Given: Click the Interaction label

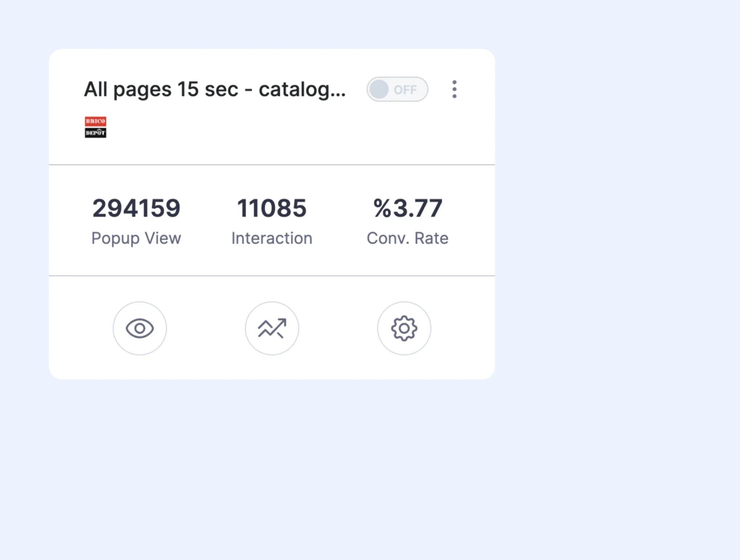Looking at the screenshot, I should tap(272, 238).
